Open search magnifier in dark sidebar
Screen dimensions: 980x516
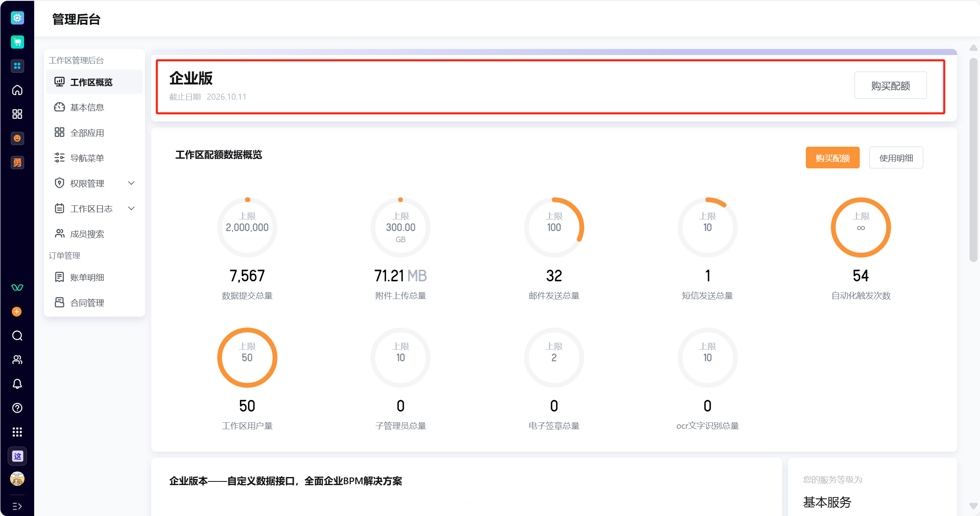(x=17, y=336)
